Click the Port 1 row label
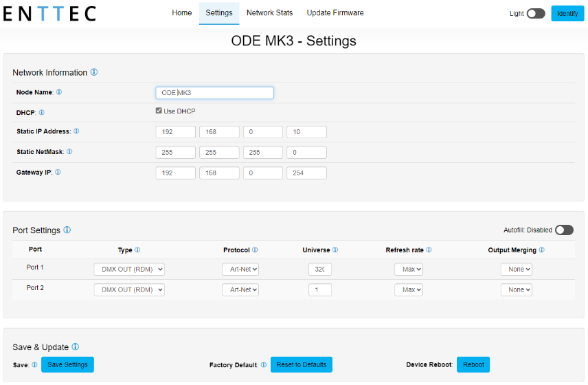This screenshot has width=588, height=385. (x=35, y=267)
